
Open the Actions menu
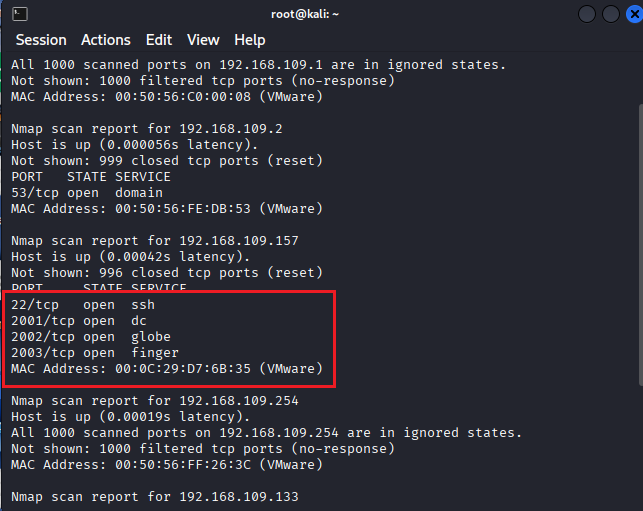pyautogui.click(x=105, y=40)
